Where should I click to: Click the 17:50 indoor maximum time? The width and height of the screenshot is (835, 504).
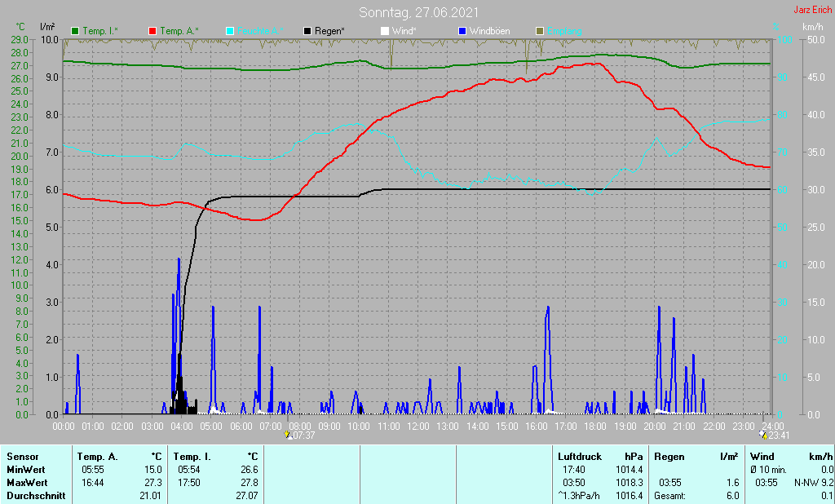(189, 483)
